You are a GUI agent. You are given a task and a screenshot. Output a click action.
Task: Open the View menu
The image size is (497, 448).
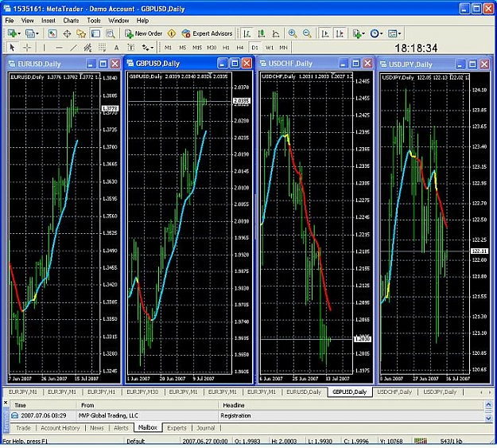27,21
